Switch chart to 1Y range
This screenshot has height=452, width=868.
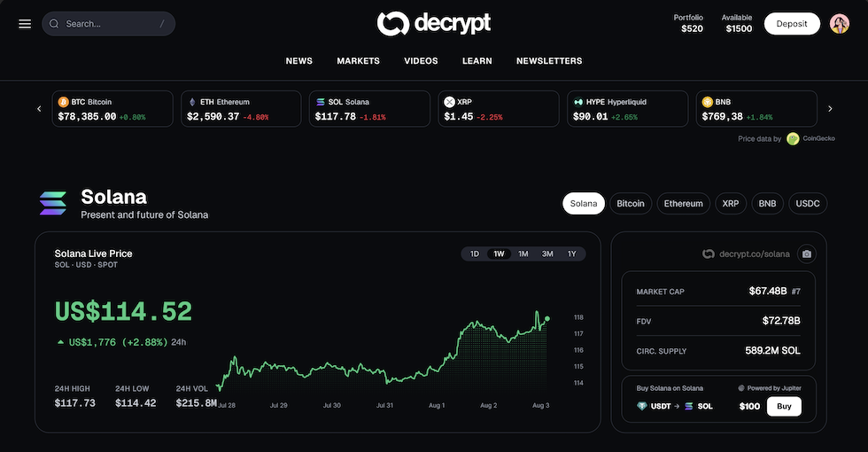click(572, 253)
